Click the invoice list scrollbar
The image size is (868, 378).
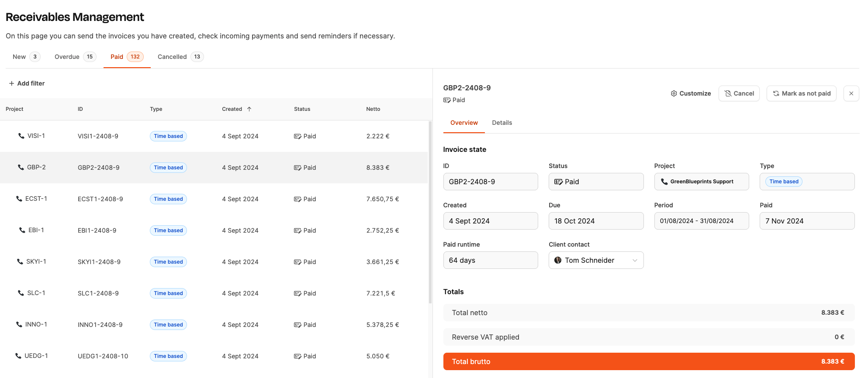(x=430, y=212)
